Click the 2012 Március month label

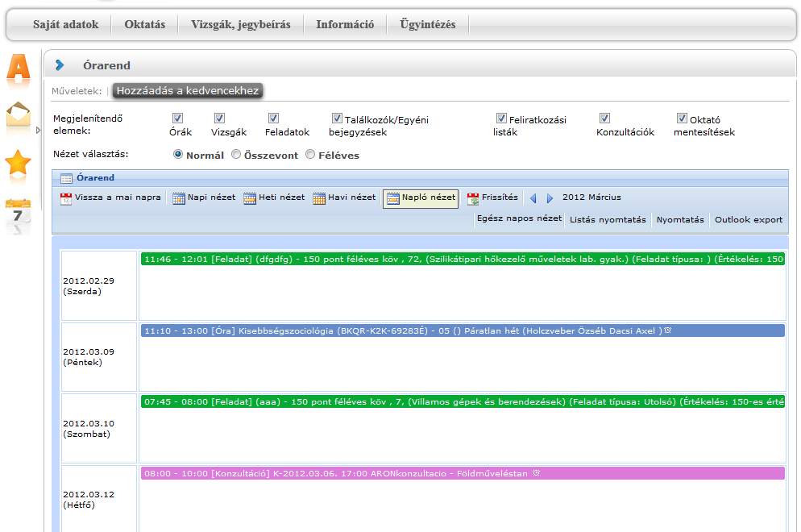591,197
